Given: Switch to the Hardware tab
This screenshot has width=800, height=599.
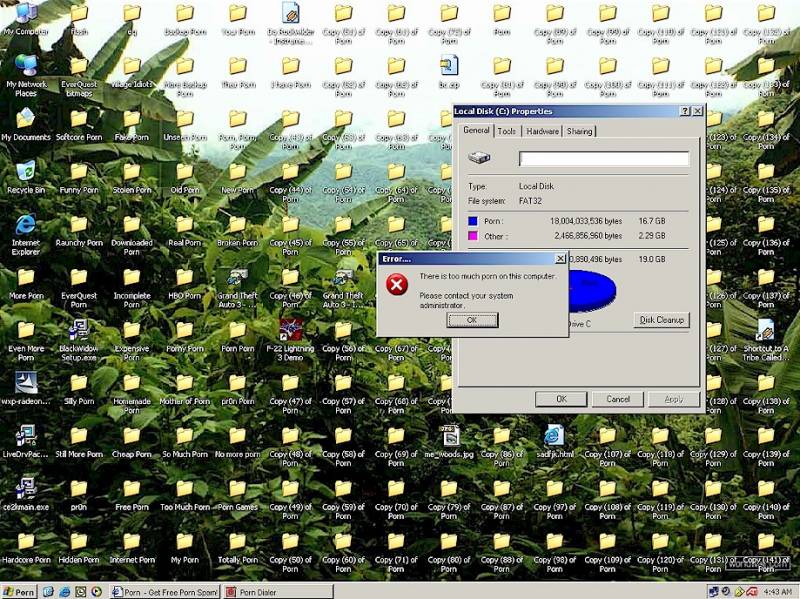Looking at the screenshot, I should point(542,131).
